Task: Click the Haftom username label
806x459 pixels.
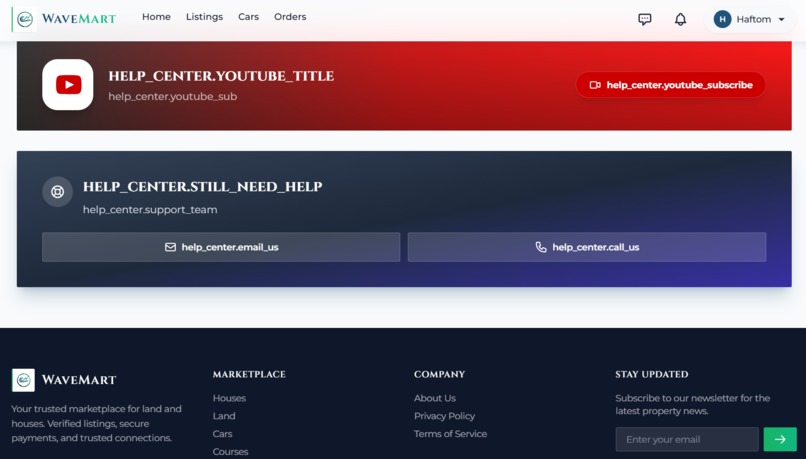Action: coord(754,20)
